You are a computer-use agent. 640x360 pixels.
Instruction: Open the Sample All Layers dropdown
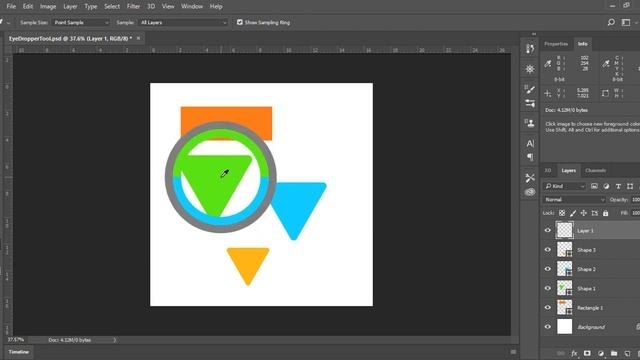coord(183,22)
